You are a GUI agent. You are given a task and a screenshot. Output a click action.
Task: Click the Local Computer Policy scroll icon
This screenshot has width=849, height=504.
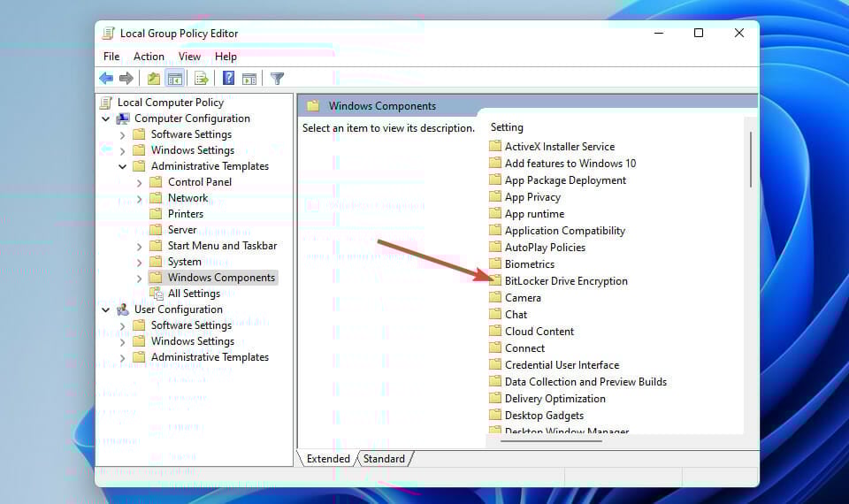click(107, 103)
